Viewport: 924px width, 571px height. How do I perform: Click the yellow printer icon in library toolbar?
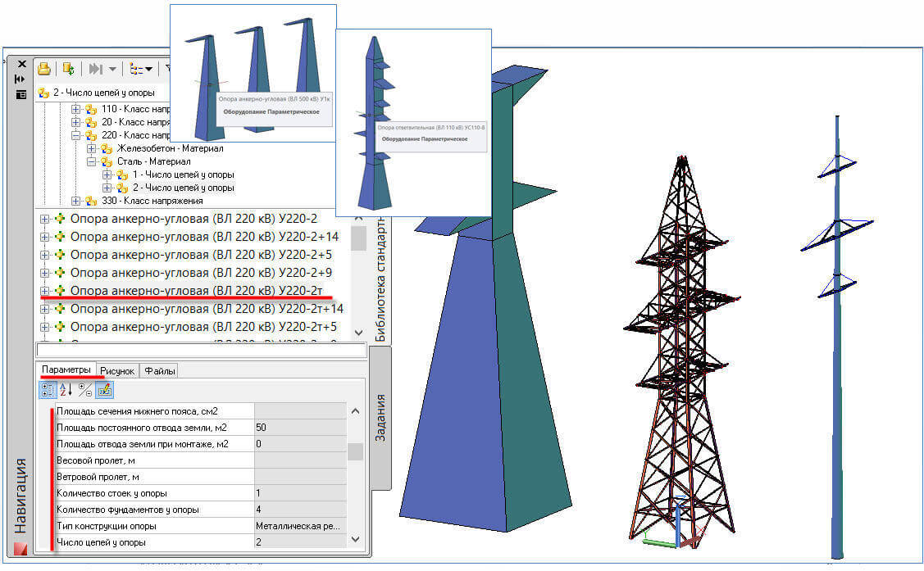click(44, 69)
